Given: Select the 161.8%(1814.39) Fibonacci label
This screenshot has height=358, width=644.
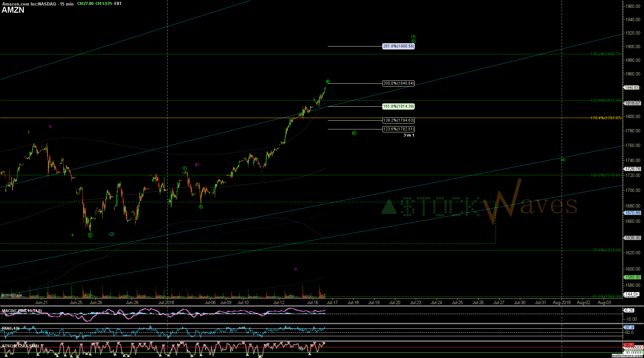Looking at the screenshot, I should pyautogui.click(x=399, y=106).
